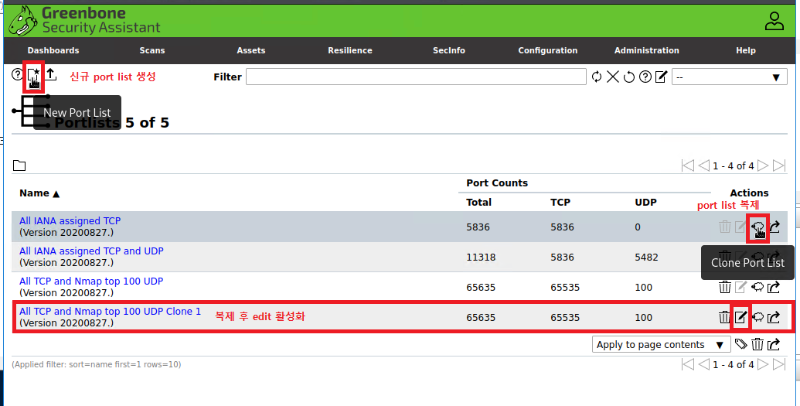Click into the Filter text field
The height and width of the screenshot is (406, 800).
416,77
